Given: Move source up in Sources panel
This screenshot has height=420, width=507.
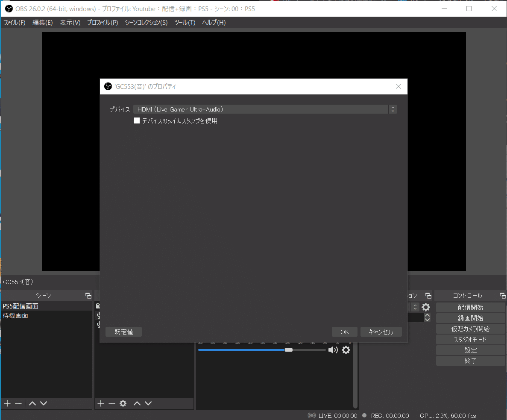Looking at the screenshot, I should tap(137, 403).
